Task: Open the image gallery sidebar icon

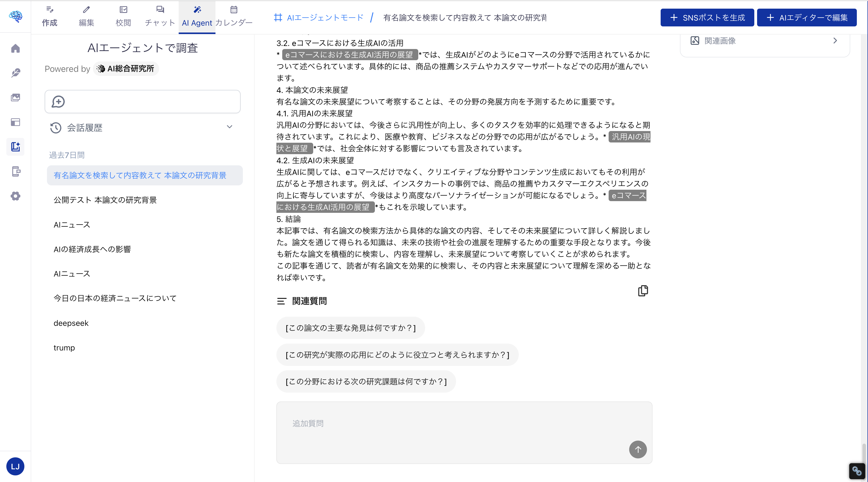Action: click(x=15, y=98)
